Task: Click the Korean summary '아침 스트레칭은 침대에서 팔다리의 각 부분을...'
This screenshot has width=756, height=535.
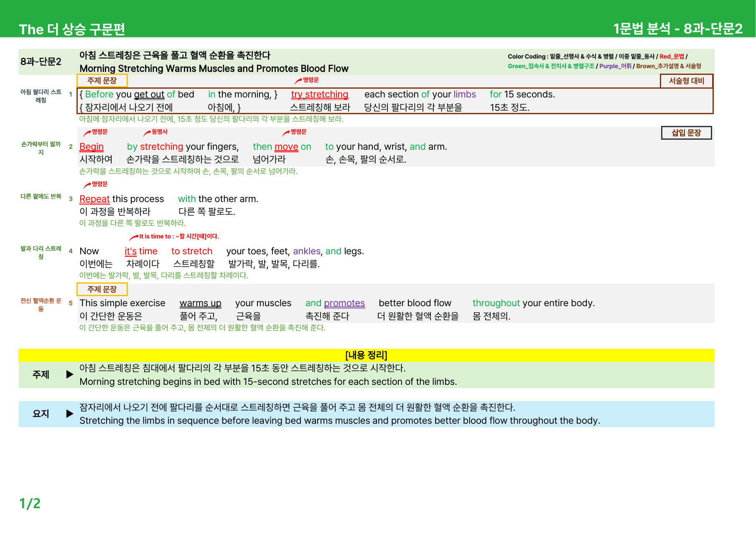Action: pyautogui.click(x=242, y=368)
